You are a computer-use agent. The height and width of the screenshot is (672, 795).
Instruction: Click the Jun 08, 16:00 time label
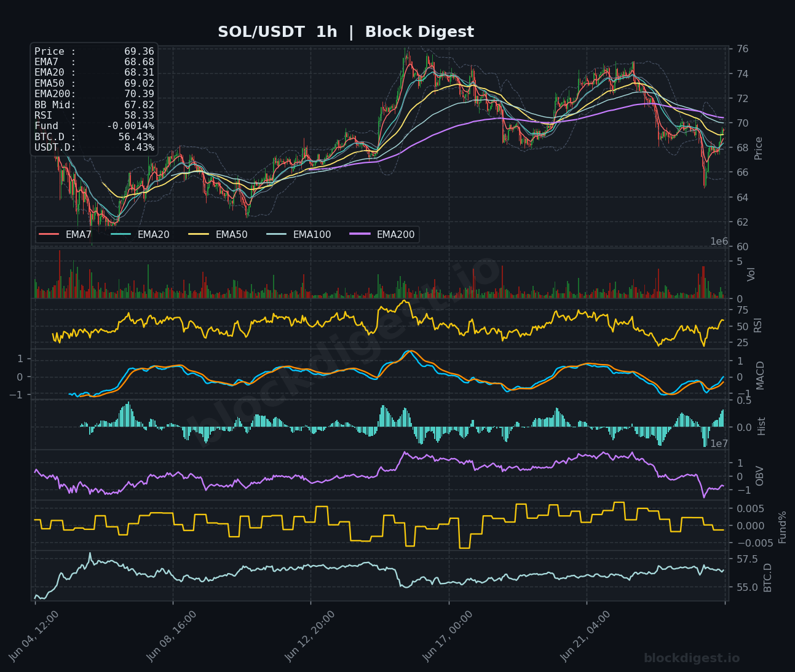pyautogui.click(x=172, y=636)
